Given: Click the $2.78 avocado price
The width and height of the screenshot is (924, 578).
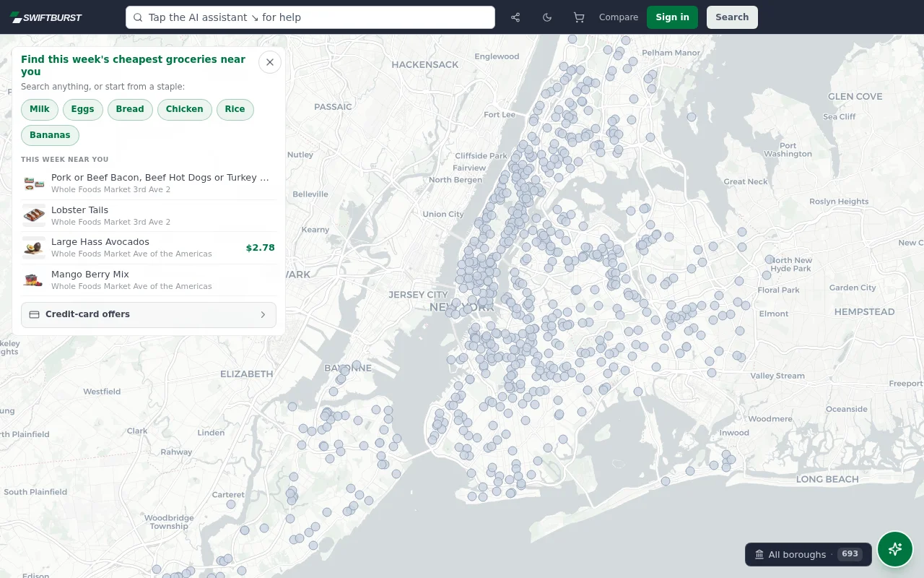Looking at the screenshot, I should tap(261, 248).
